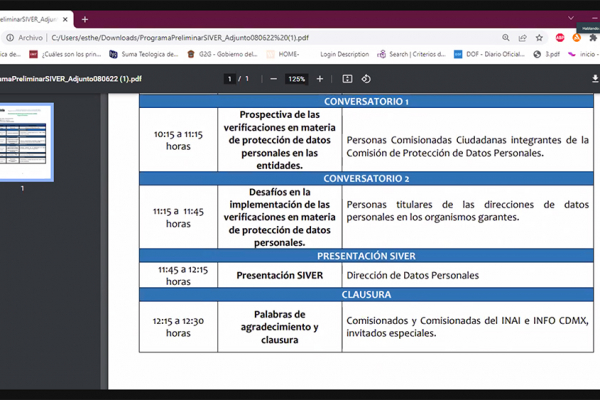Zoom in the PDF with plus
Image resolution: width=600 pixels, height=400 pixels.
[x=320, y=79]
